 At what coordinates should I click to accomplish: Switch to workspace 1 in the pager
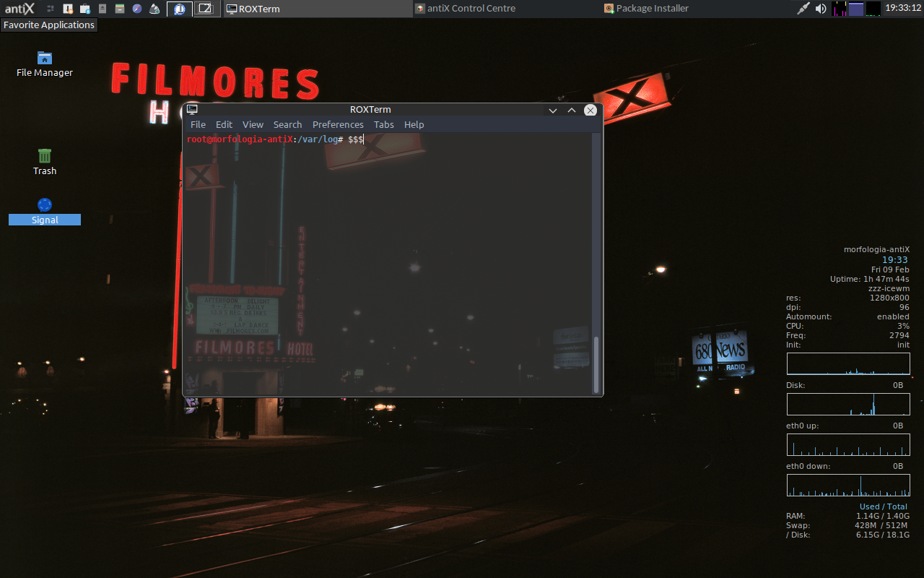180,9
